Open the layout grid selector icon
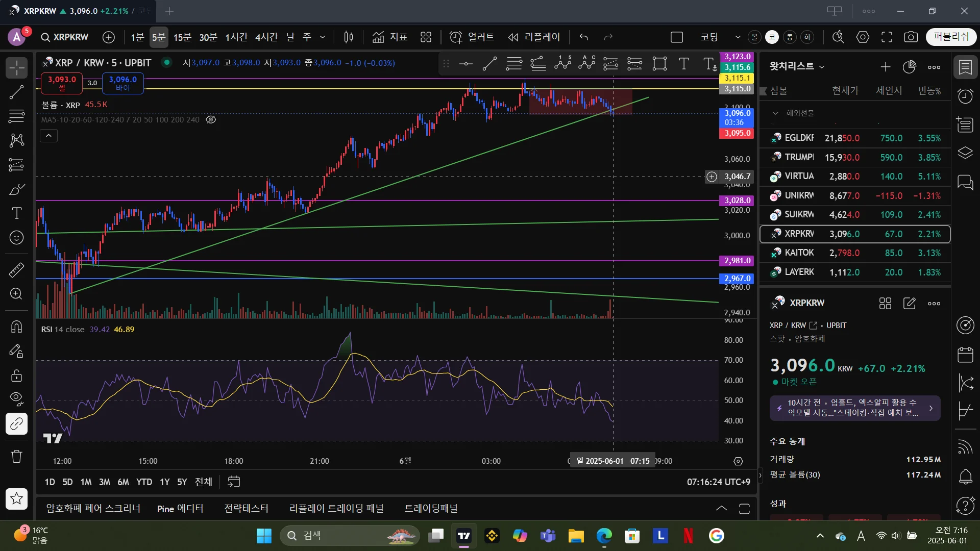Screen dimensions: 980x551 [x=426, y=37]
